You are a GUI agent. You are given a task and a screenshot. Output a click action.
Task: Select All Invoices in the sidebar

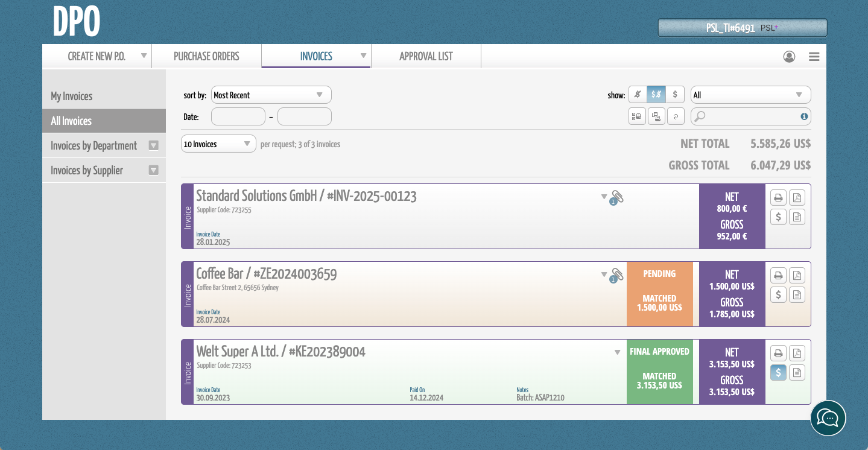[x=104, y=121]
